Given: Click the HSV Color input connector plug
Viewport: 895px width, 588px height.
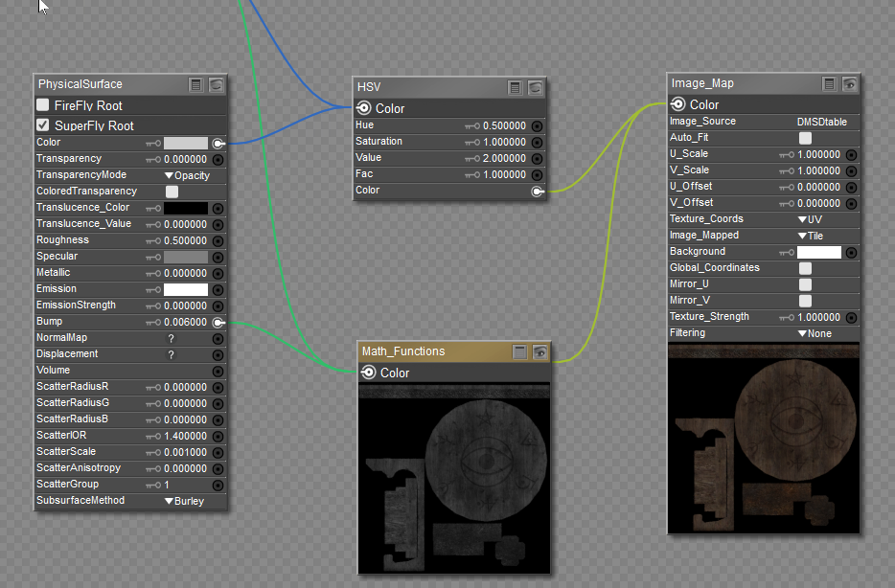Looking at the screenshot, I should coord(538,192).
